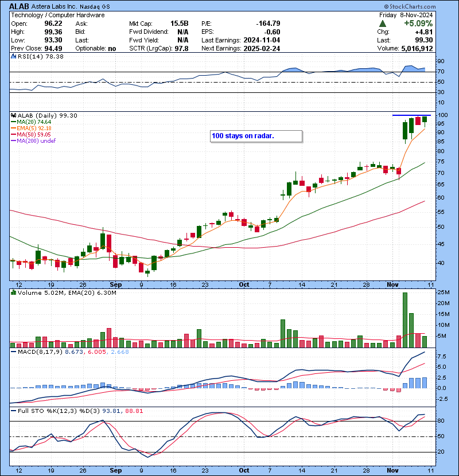
Task: Click the +5.09% percent change value
Action: 418,24
